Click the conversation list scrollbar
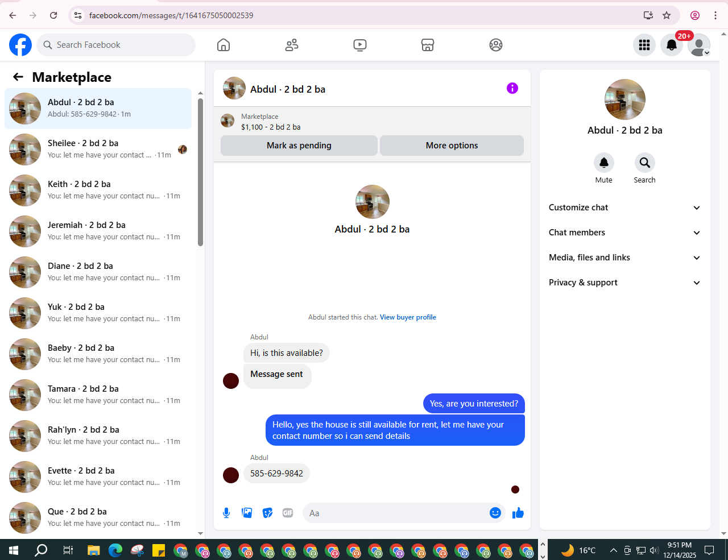 (x=200, y=172)
